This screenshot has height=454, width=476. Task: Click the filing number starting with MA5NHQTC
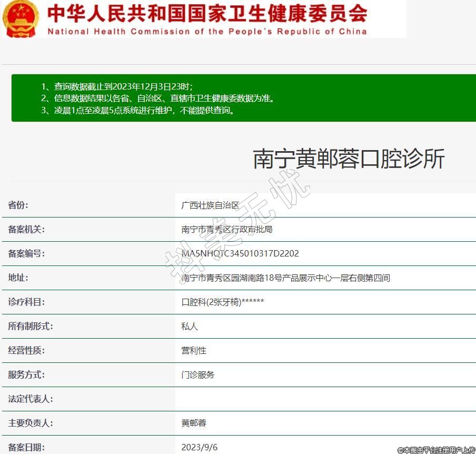240,253
